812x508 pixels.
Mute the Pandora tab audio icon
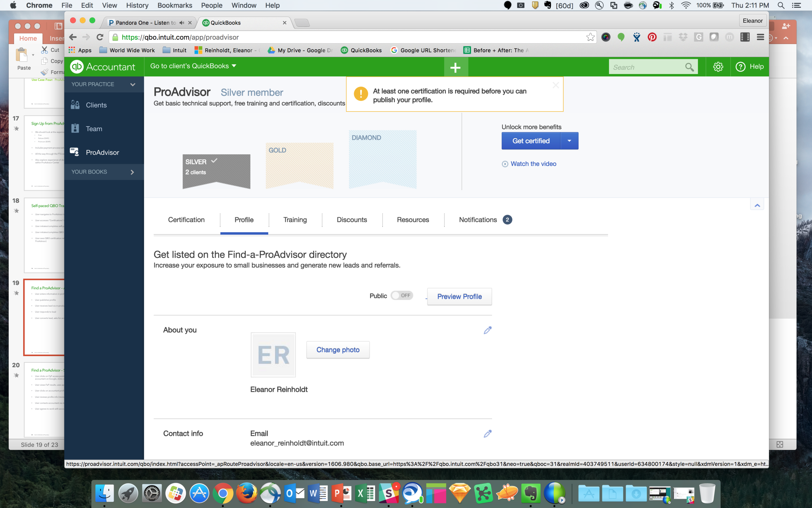[x=182, y=22]
